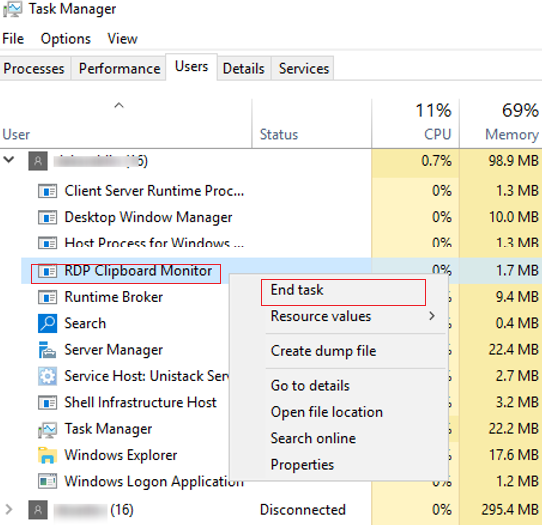Click the Windows Logon Application icon
542x525 pixels.
pos(47,481)
